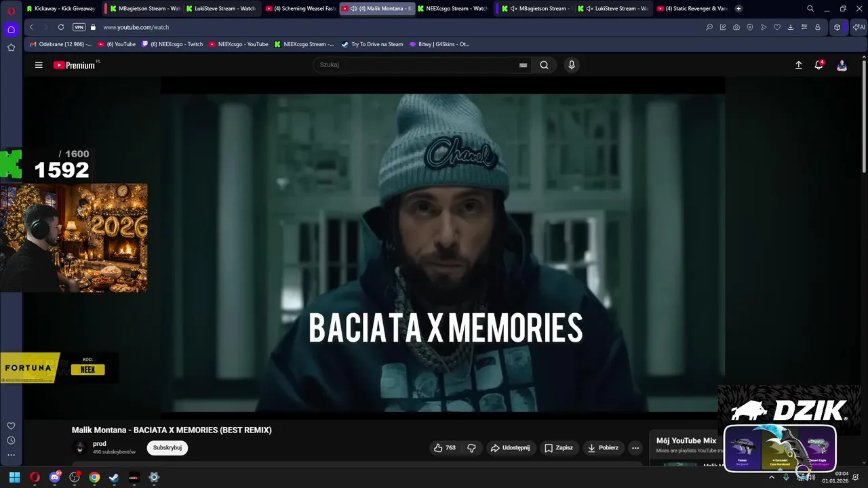Screen dimensions: 868x488
Task: Open the Opera sidebar home icon
Action: point(11,29)
